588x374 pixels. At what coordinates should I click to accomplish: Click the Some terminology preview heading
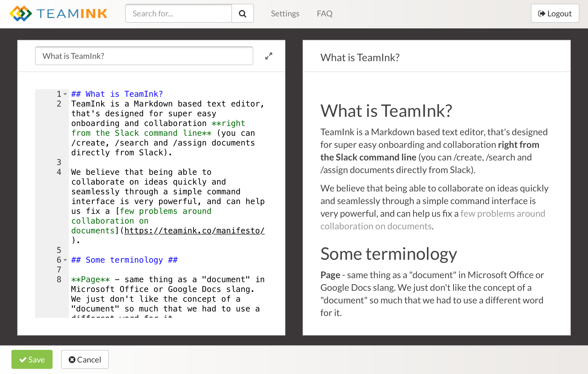click(388, 254)
